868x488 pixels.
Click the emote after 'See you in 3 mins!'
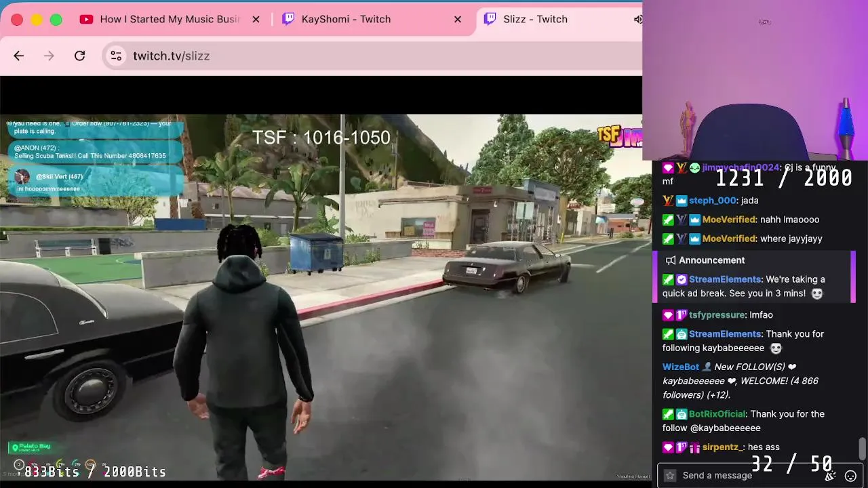click(x=817, y=293)
